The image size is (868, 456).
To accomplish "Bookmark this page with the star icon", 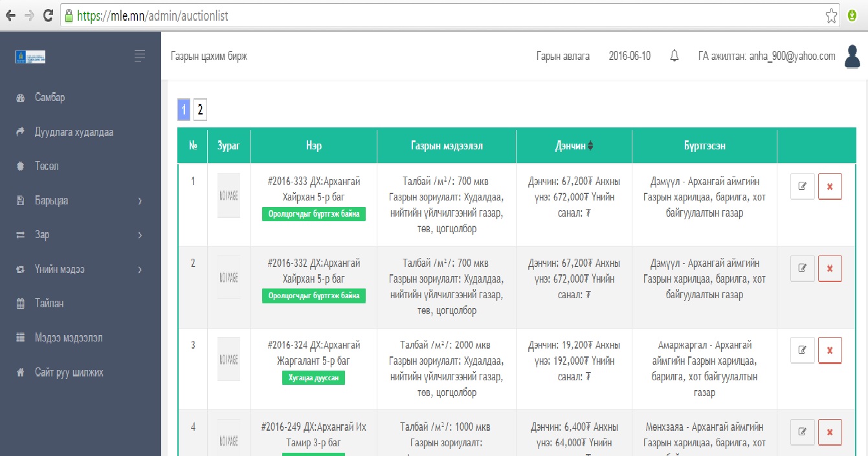I will point(832,16).
